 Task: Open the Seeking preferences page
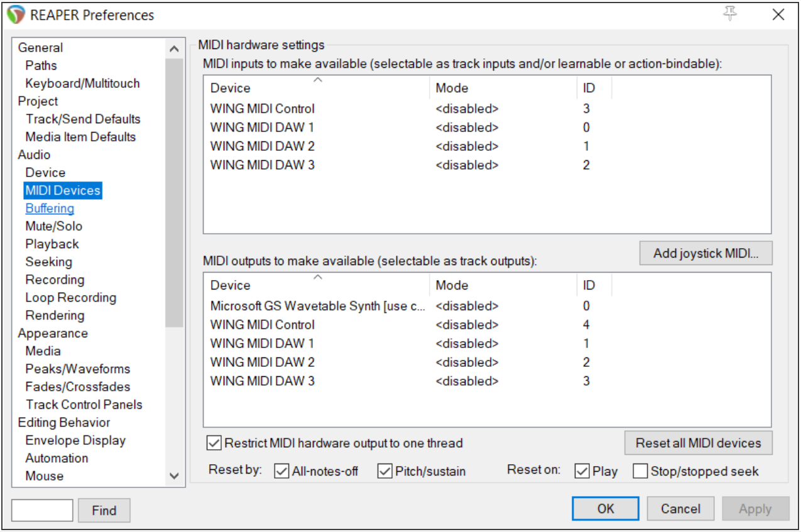pos(48,262)
